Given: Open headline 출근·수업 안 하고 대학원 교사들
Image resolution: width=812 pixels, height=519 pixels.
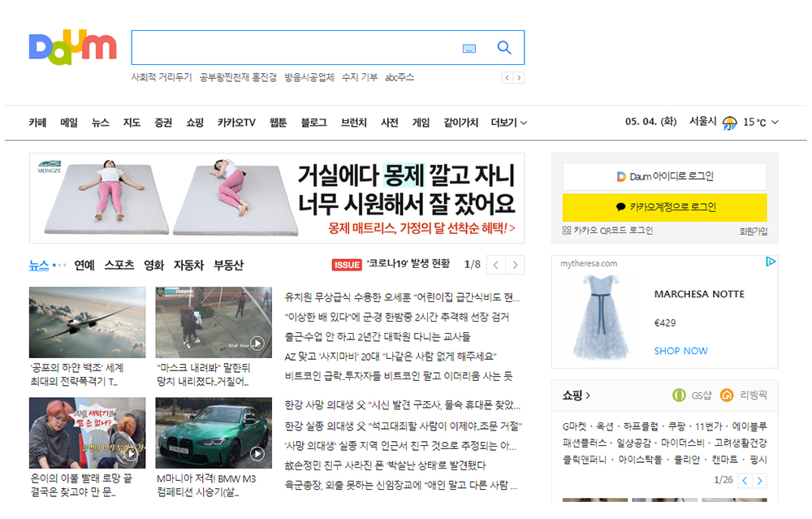Looking at the screenshot, I should (x=378, y=337).
